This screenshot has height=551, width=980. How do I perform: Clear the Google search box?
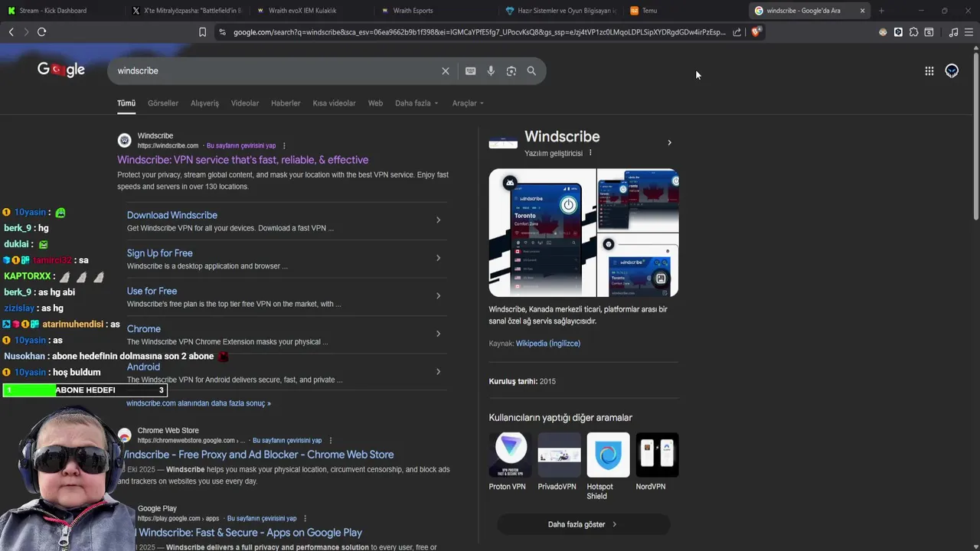point(446,71)
